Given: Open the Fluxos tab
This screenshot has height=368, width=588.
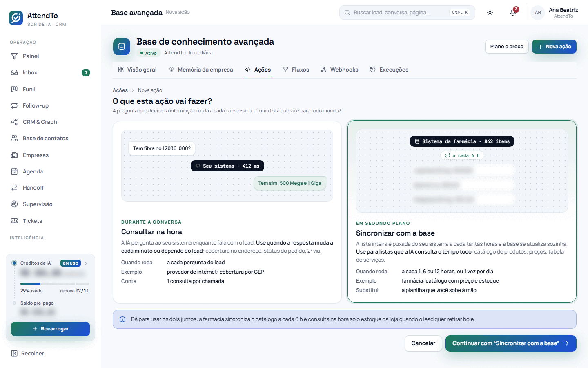Looking at the screenshot, I should [x=296, y=70].
